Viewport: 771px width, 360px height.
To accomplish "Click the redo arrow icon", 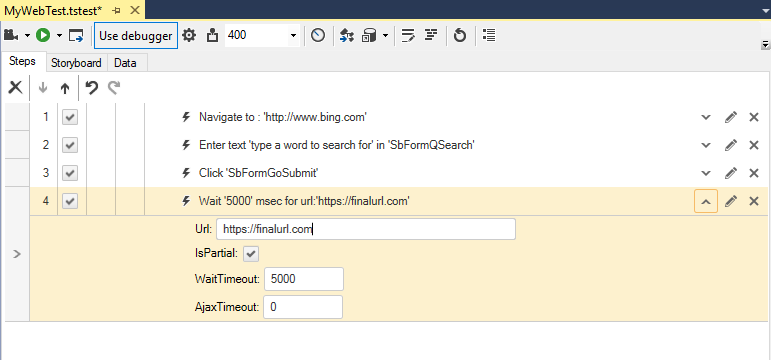I will pyautogui.click(x=114, y=88).
